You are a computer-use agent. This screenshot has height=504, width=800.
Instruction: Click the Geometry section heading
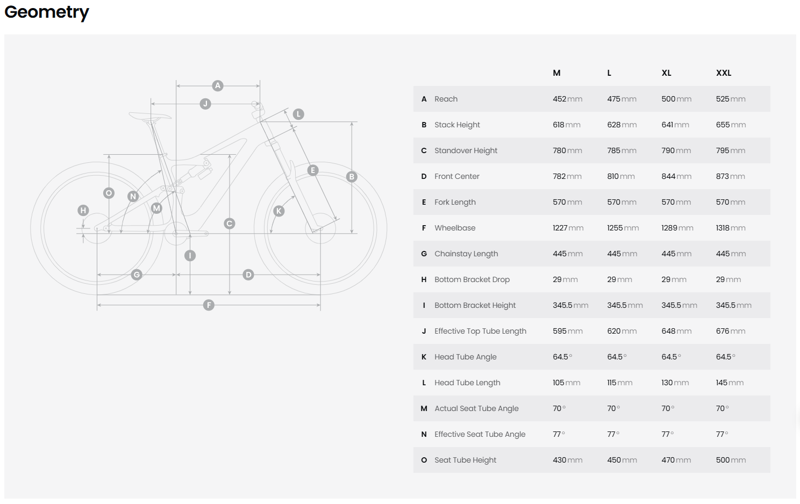pos(46,12)
